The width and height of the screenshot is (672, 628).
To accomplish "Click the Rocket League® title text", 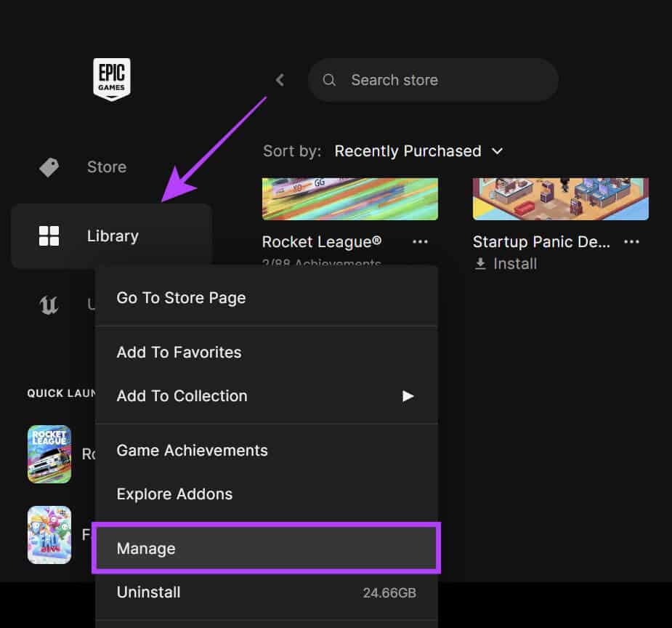I will point(321,242).
